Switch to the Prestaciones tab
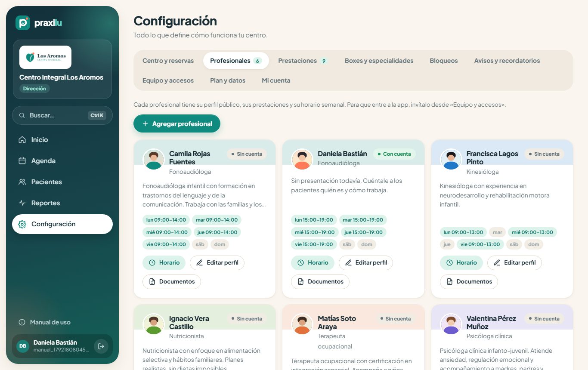 tap(303, 61)
